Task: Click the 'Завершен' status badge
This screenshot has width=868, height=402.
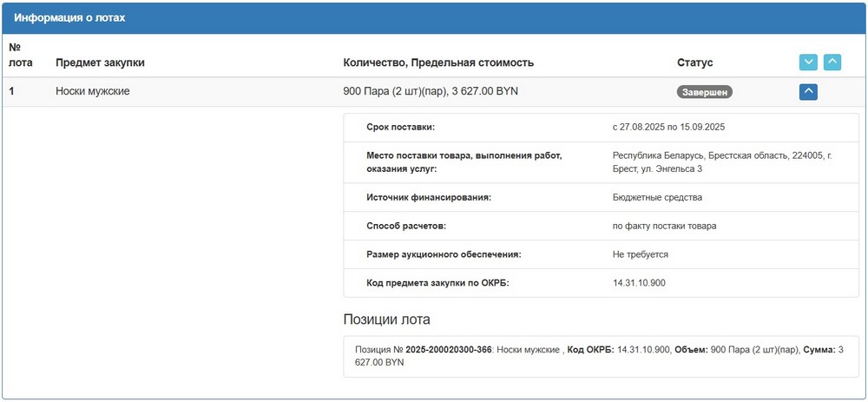Action: [x=704, y=91]
